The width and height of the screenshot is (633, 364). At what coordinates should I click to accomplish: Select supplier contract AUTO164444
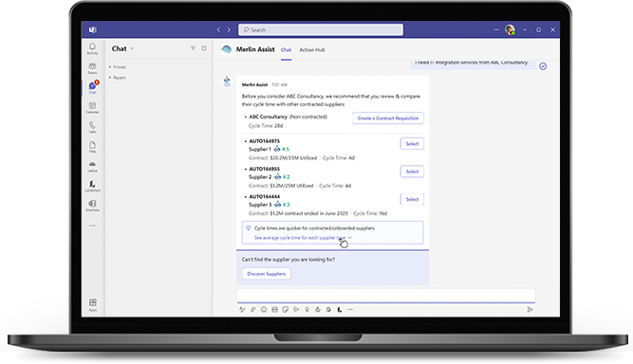pos(412,199)
